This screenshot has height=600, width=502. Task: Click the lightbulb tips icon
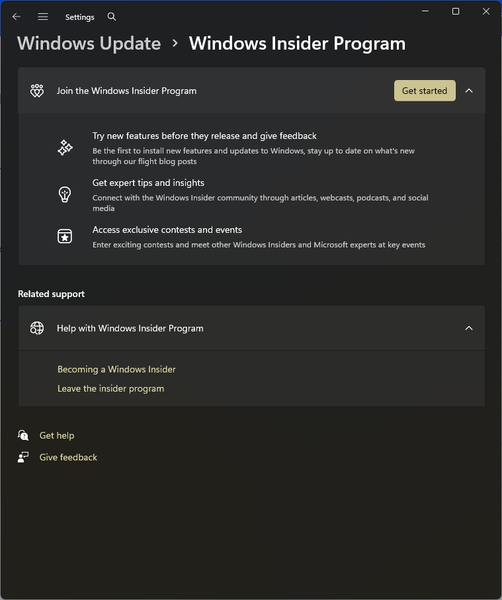65,194
